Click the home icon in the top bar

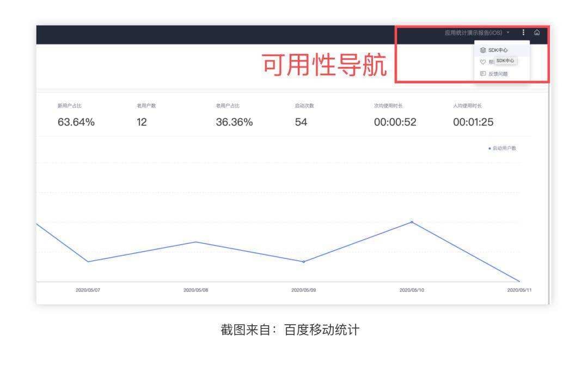pyautogui.click(x=537, y=33)
